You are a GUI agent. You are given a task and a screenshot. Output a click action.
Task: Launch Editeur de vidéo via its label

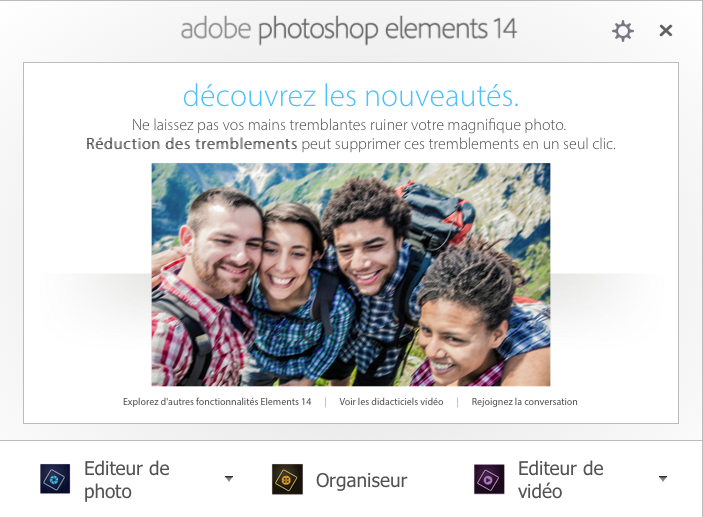560,480
